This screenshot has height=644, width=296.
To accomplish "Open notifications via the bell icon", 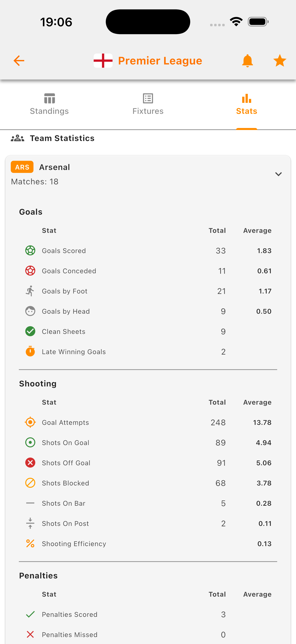I will point(248,60).
